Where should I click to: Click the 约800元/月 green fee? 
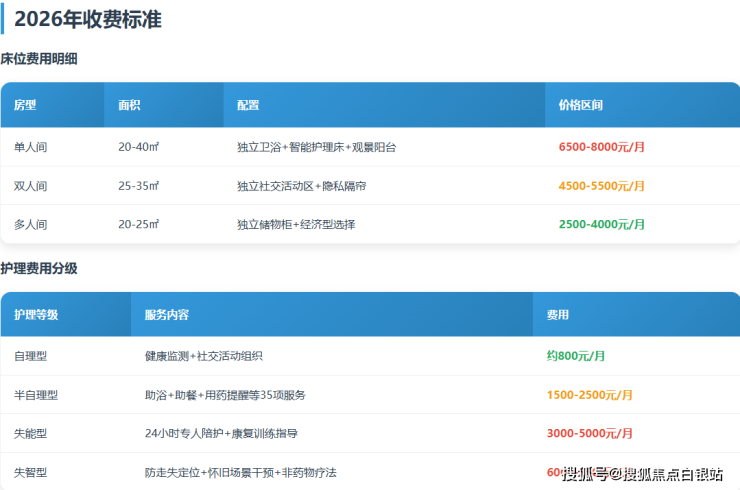[576, 356]
